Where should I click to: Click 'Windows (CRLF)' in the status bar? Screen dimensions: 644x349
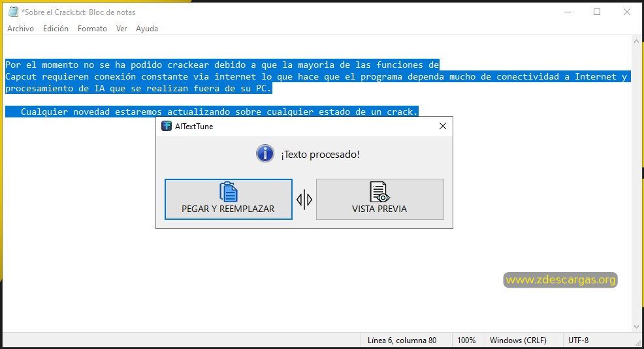coord(518,341)
